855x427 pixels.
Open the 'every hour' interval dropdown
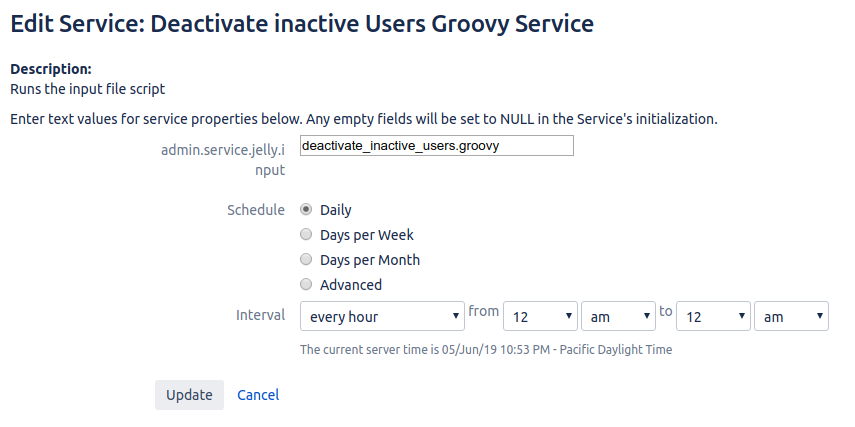tap(382, 317)
